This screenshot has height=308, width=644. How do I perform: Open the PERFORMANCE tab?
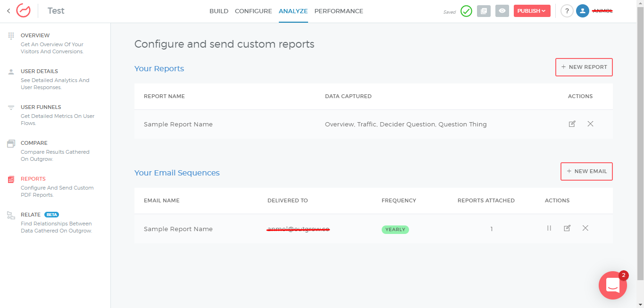(x=339, y=11)
